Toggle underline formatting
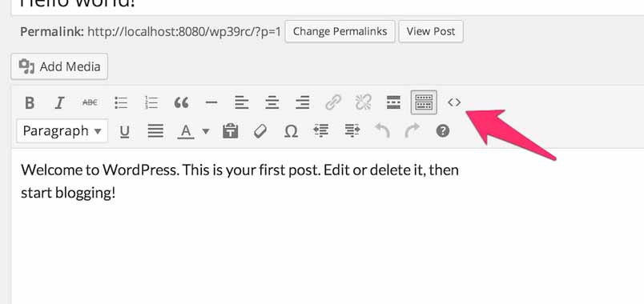The width and height of the screenshot is (644, 304). pos(124,131)
